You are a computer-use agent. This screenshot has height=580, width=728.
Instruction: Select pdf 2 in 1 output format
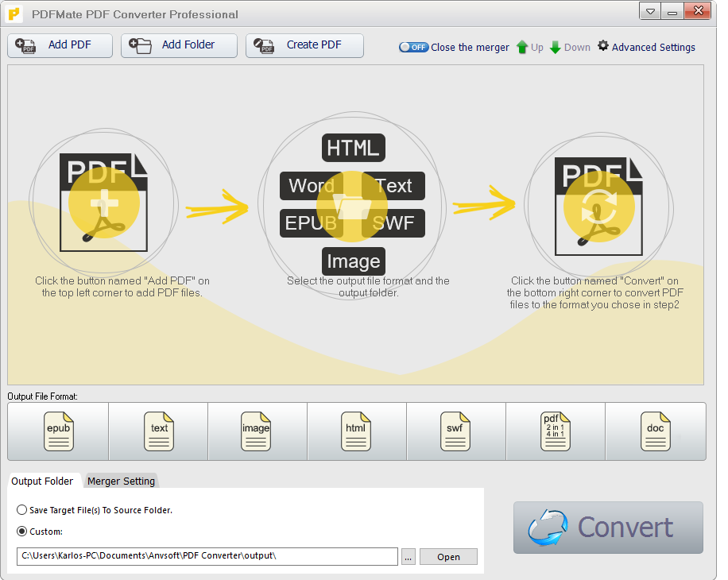pos(556,431)
